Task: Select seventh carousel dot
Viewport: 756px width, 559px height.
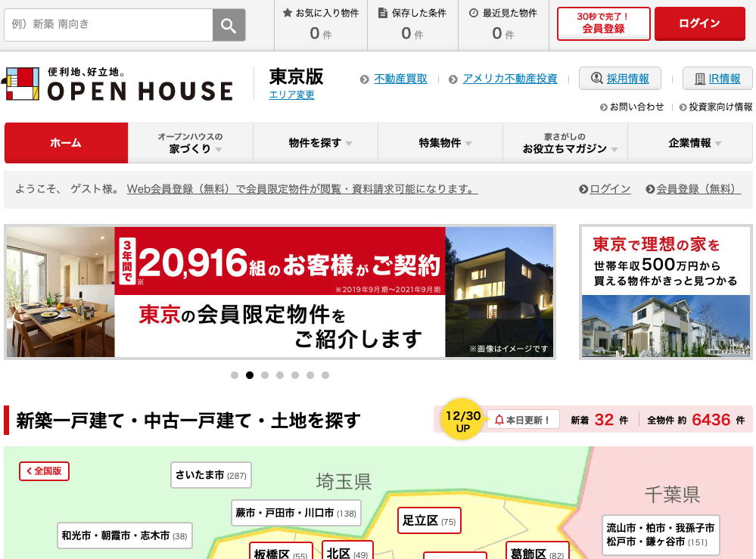Action: point(325,375)
